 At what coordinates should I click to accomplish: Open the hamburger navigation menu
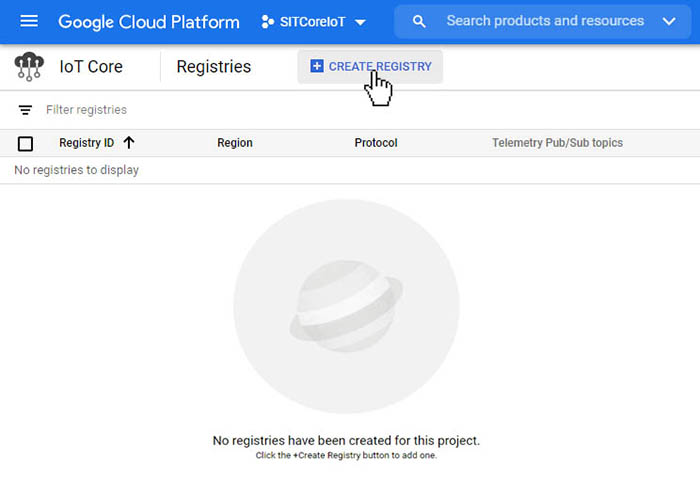tap(29, 21)
